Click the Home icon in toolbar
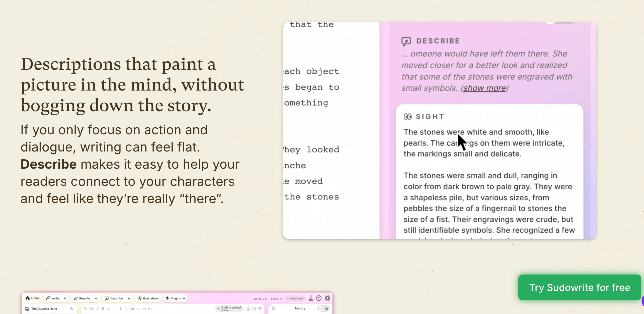Viewport: 644px width, 314px height. pos(28,298)
